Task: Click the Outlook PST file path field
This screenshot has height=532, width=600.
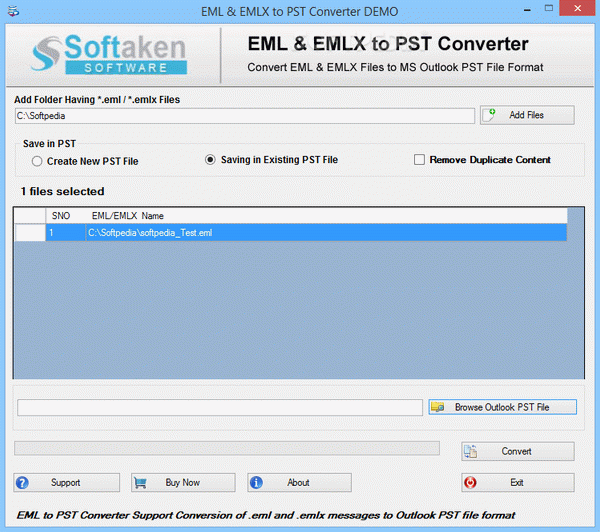Action: point(220,408)
